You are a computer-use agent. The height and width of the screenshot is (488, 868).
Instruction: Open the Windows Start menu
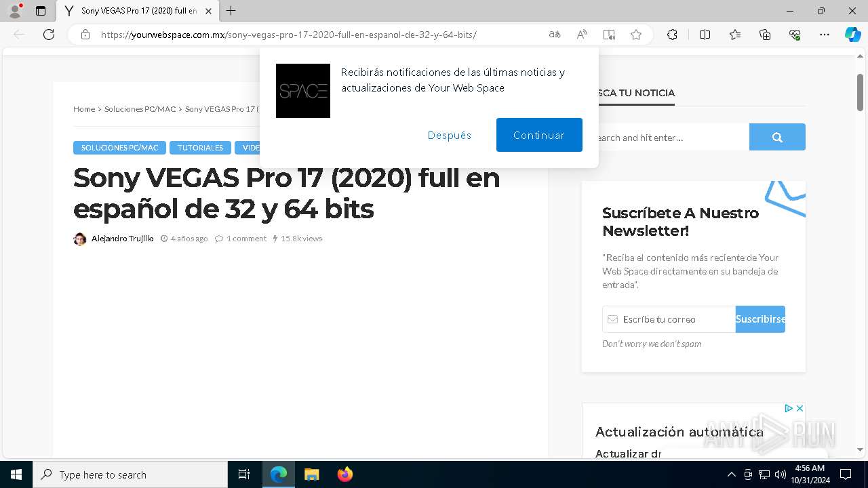[x=16, y=474]
